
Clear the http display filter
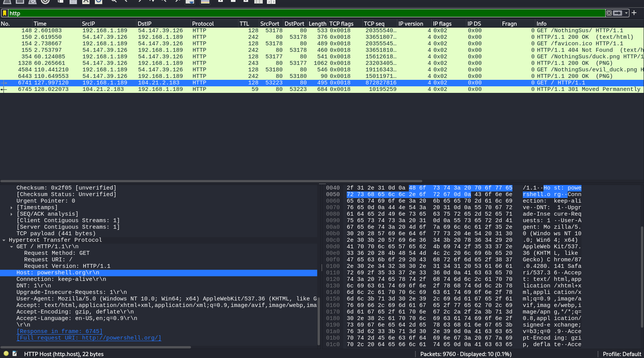(609, 13)
